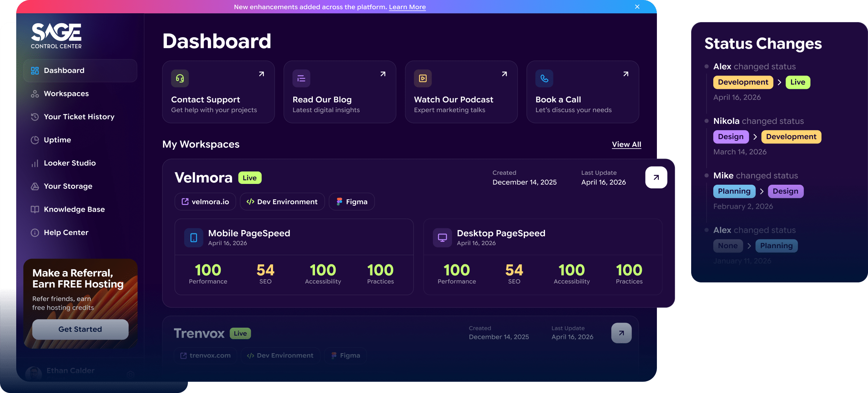Click the Desktop PageSpeed monitor icon
This screenshot has height=393, width=868.
pyautogui.click(x=442, y=238)
